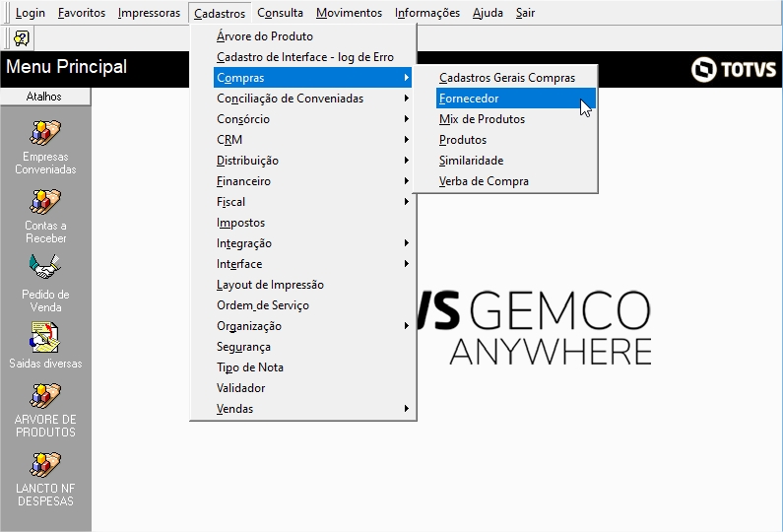Select Tipo de Nota menu entry
Image resolution: width=783 pixels, height=532 pixels.
pos(312,367)
